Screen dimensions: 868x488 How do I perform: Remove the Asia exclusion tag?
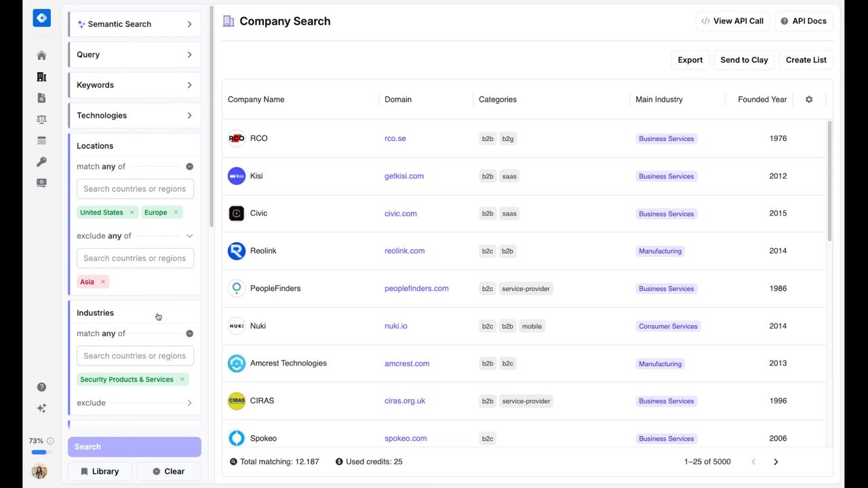[x=103, y=282]
